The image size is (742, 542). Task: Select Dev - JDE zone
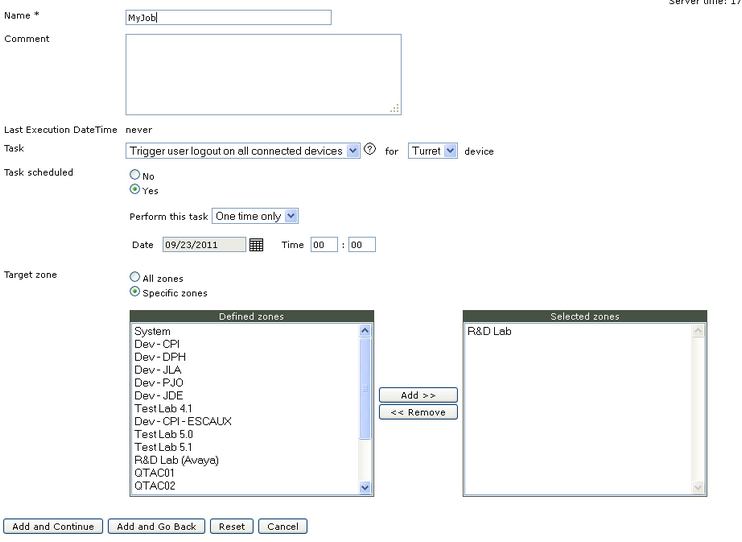click(246, 395)
